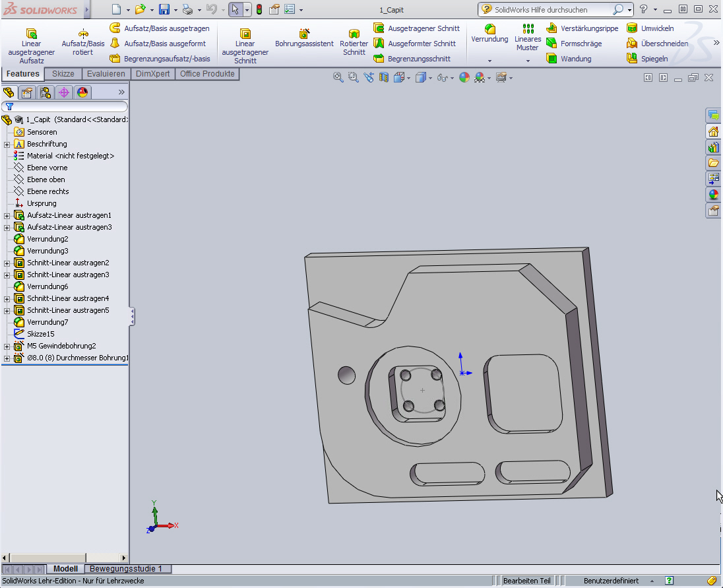The height and width of the screenshot is (588, 723).
Task: Choose Aufsatz/Basis ausgeformt
Action: click(x=158, y=44)
